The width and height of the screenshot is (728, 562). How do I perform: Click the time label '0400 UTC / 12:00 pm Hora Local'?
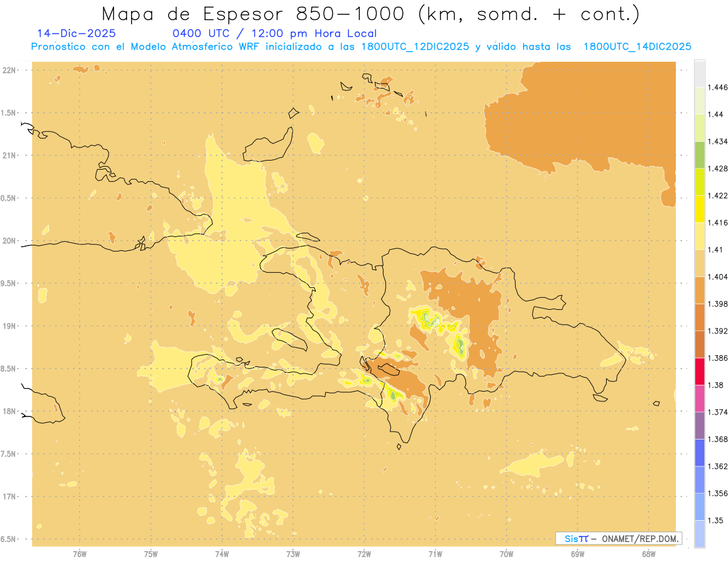(275, 34)
